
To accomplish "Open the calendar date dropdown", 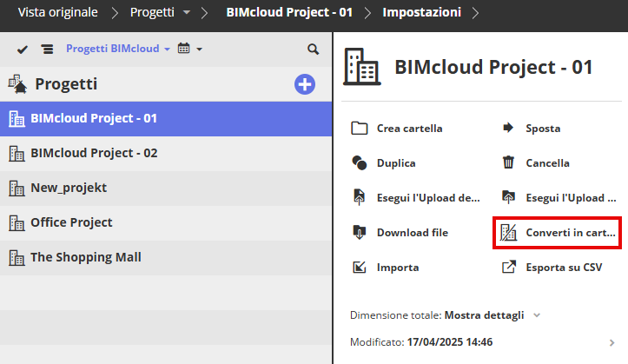I will tap(189, 50).
